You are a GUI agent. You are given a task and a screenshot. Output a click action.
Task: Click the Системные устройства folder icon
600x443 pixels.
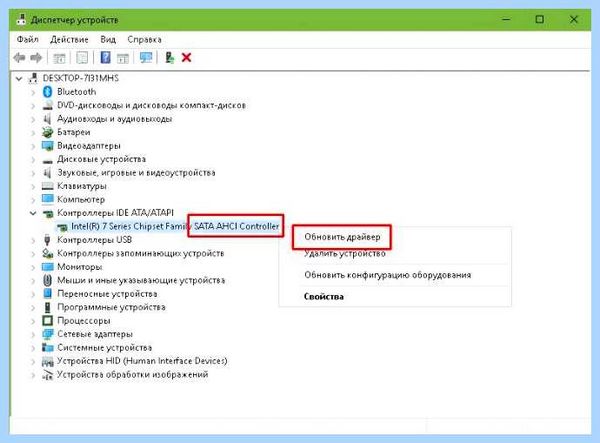[47, 347]
